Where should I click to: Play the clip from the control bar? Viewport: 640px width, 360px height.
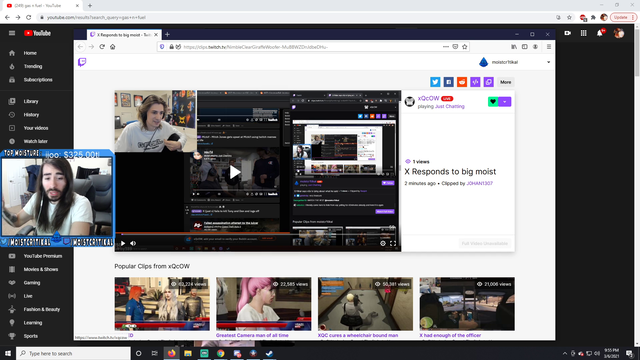(123, 243)
